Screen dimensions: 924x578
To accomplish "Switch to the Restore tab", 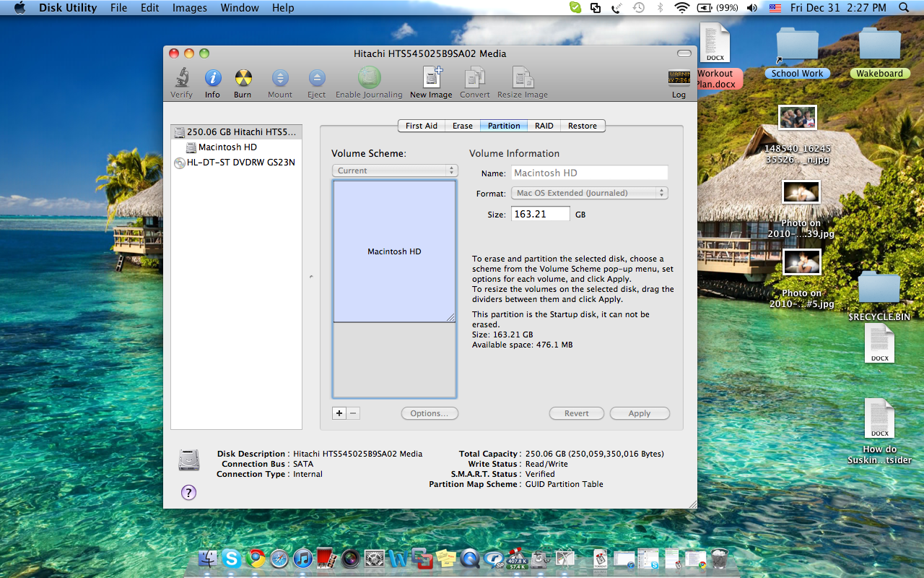I will (583, 126).
